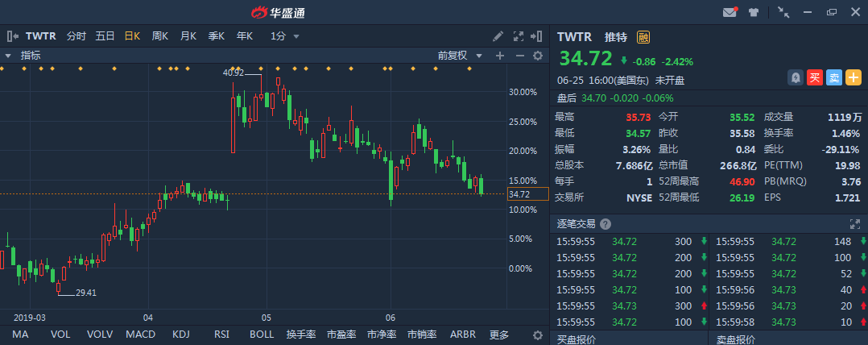Toggle the KDJ indicator
The image size is (868, 345).
pos(182,335)
